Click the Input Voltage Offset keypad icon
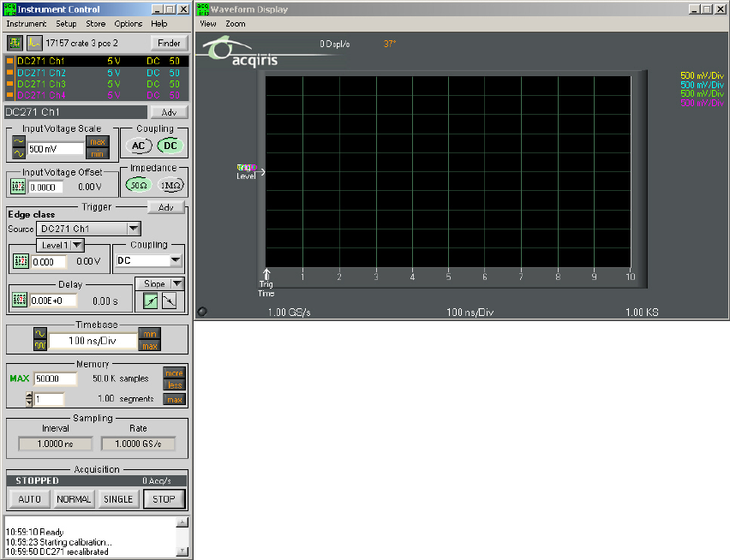Image resolution: width=730 pixels, height=560 pixels. [x=18, y=186]
